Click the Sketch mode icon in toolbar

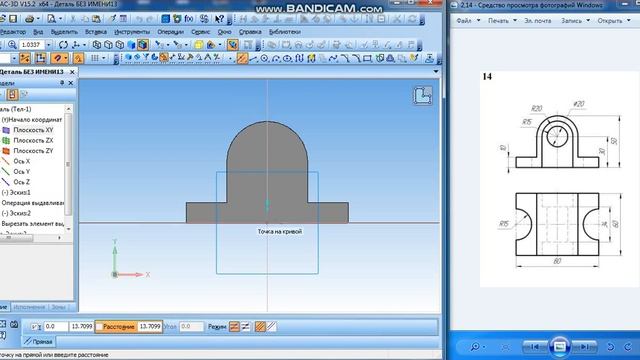(x=40, y=58)
